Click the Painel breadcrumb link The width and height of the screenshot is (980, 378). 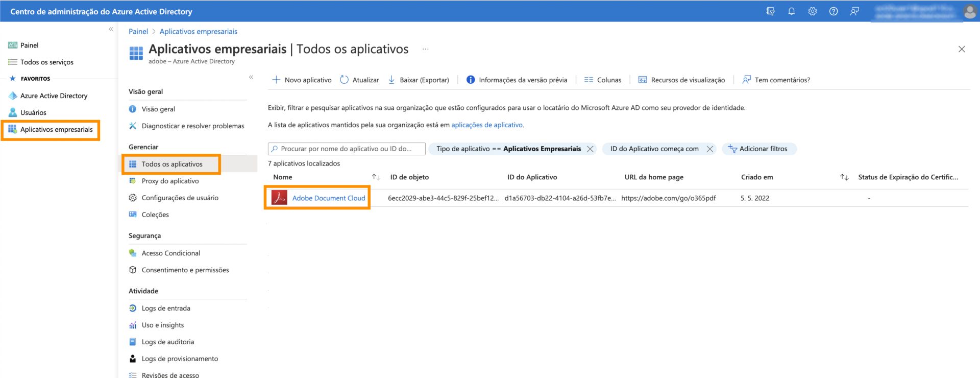pyautogui.click(x=138, y=31)
